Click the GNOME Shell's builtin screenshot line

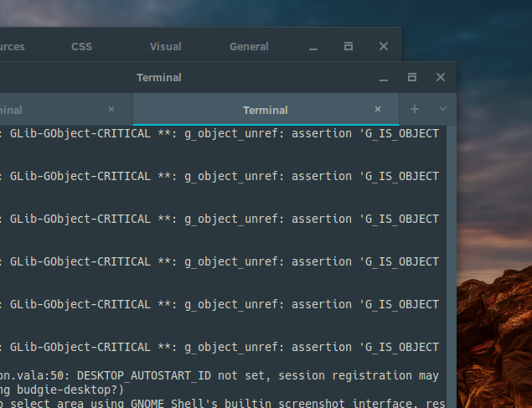(x=223, y=403)
